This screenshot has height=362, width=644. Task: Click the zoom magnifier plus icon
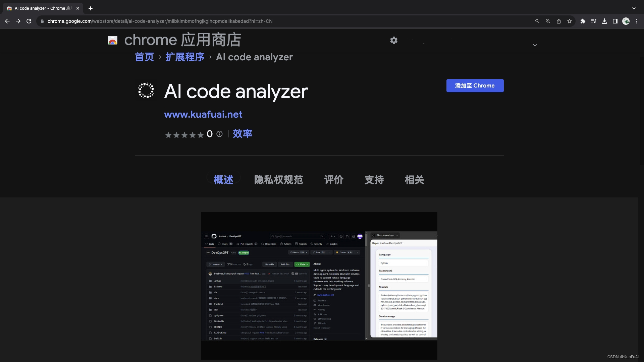pyautogui.click(x=548, y=21)
